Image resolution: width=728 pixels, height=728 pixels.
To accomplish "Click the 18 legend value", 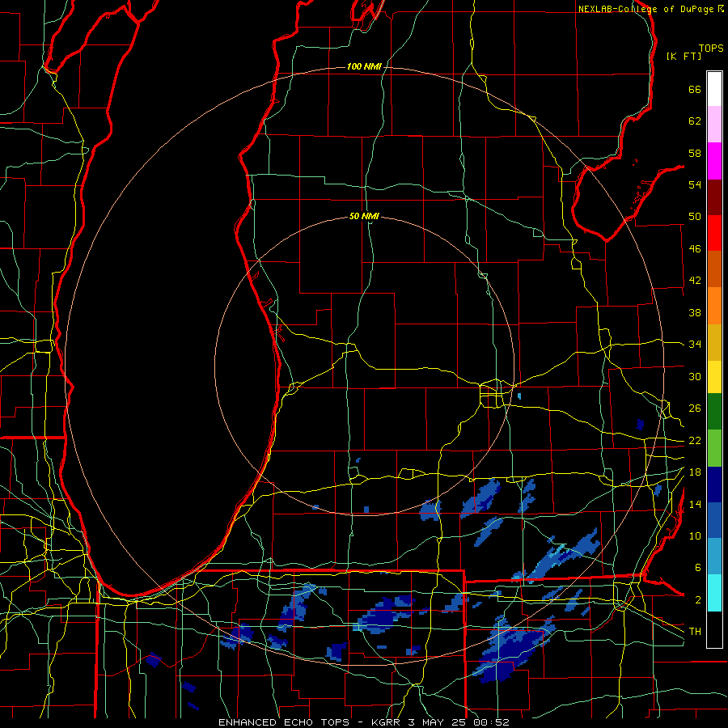I will (695, 472).
